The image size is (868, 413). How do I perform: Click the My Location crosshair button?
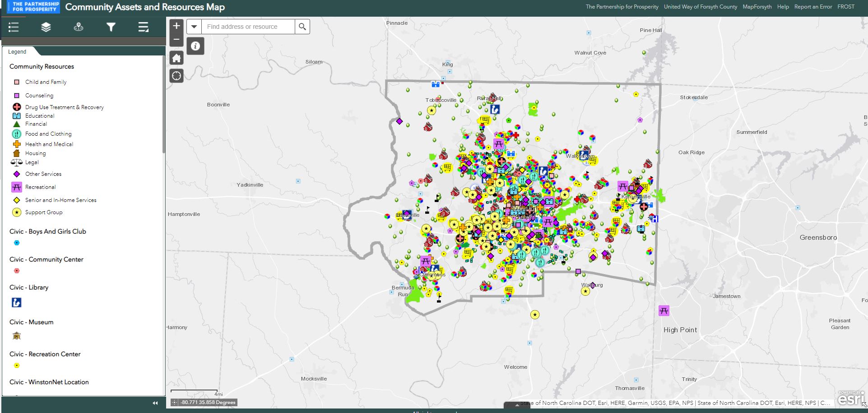tap(176, 75)
